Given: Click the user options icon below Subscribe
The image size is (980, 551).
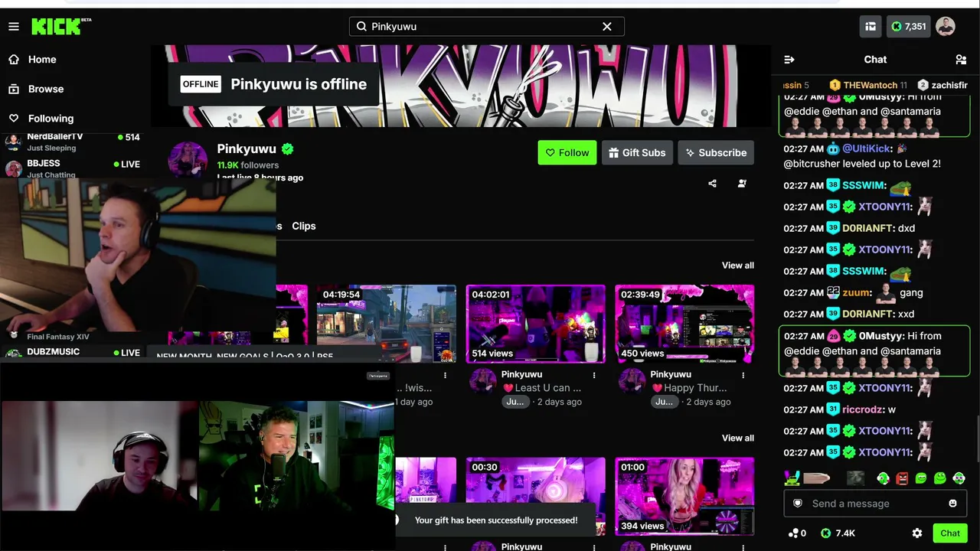Looking at the screenshot, I should pyautogui.click(x=742, y=184).
